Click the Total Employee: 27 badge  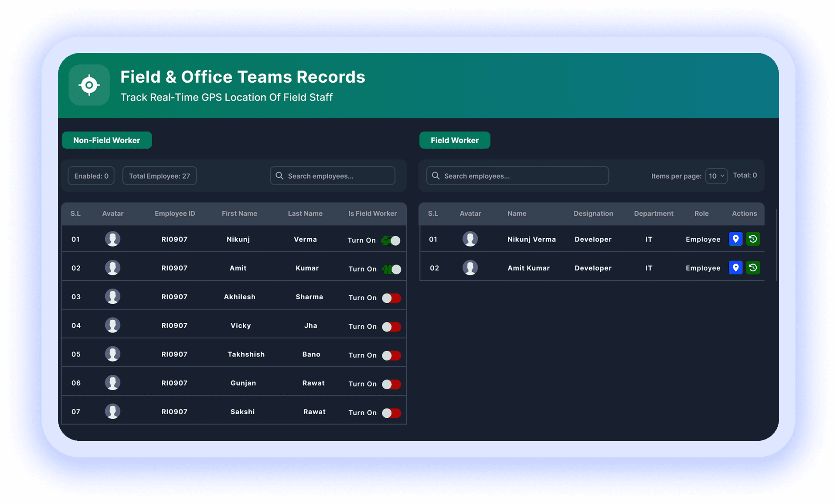click(x=159, y=176)
